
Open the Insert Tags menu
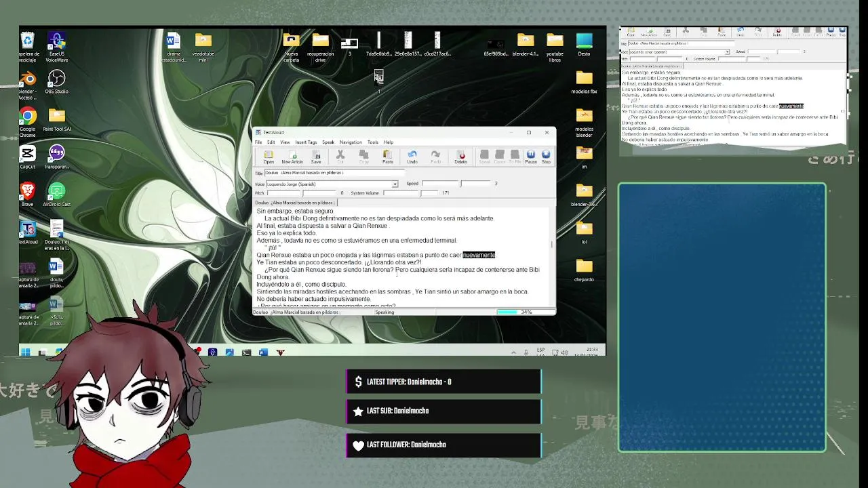point(306,142)
